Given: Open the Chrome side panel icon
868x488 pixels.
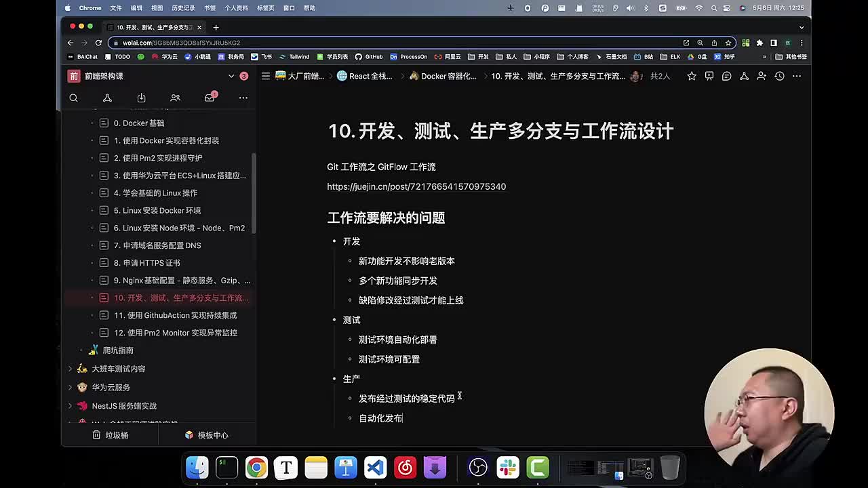Looking at the screenshot, I should (x=773, y=43).
